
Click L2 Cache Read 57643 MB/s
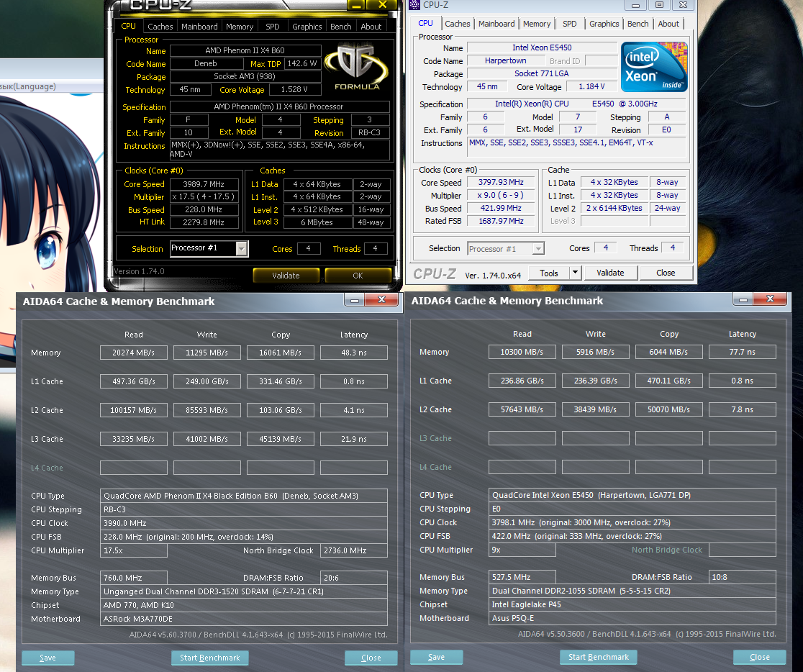click(522, 409)
